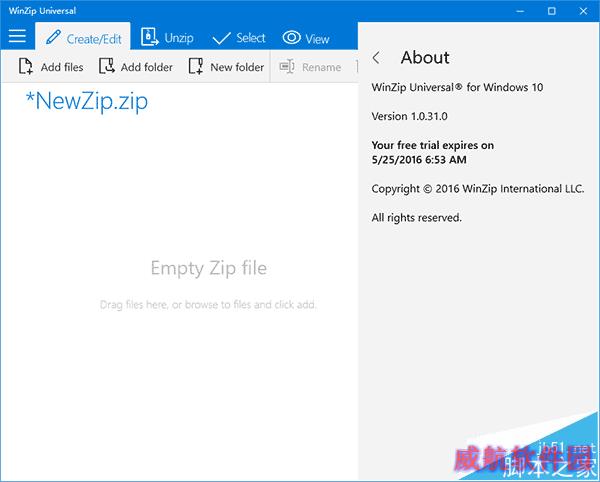Image resolution: width=600 pixels, height=482 pixels.
Task: Open the Select tab
Action: (x=238, y=37)
